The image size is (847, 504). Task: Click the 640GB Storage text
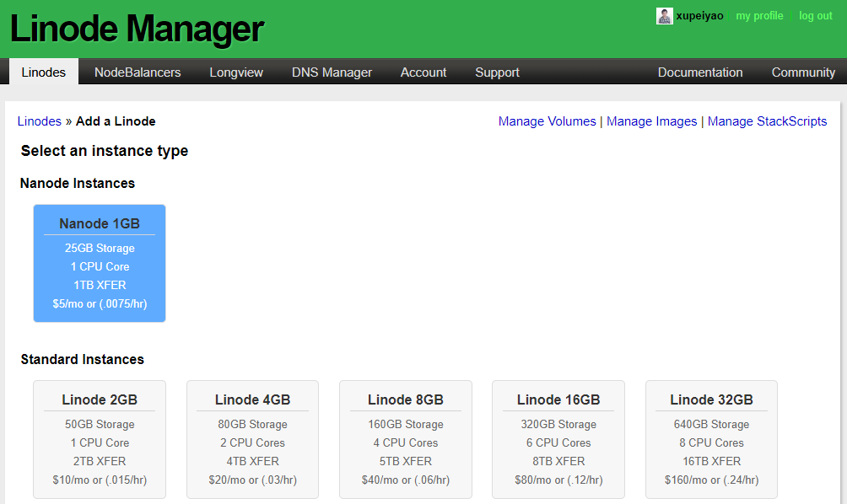coord(711,424)
